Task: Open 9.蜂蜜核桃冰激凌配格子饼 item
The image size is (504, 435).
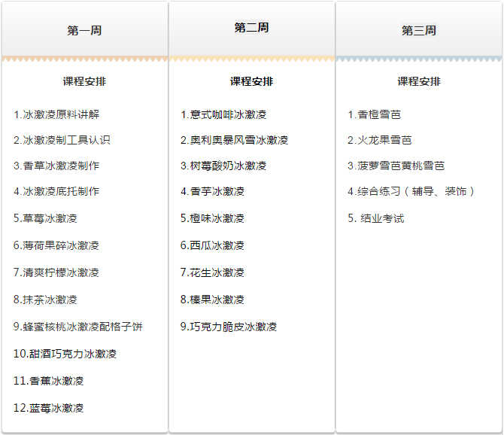Action: point(78,327)
